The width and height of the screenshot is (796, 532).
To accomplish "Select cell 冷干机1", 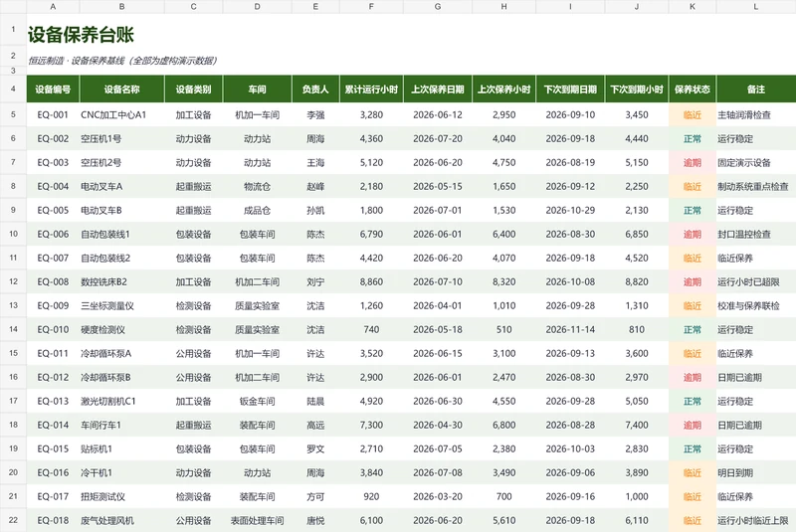I will [x=121, y=472].
